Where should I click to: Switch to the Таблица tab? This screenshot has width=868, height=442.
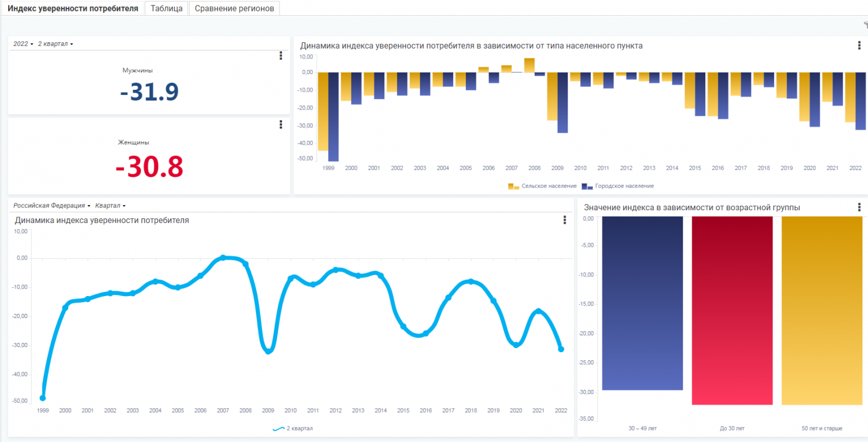[x=166, y=8]
